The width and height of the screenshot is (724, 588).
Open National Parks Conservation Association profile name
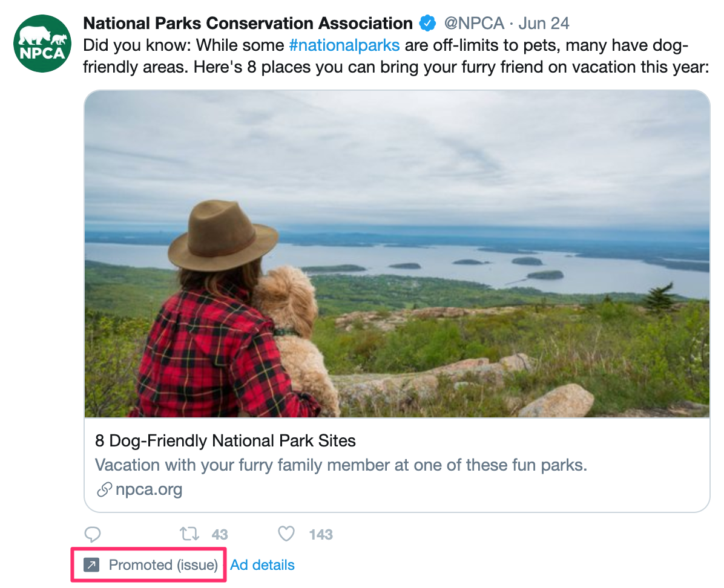[x=248, y=24]
